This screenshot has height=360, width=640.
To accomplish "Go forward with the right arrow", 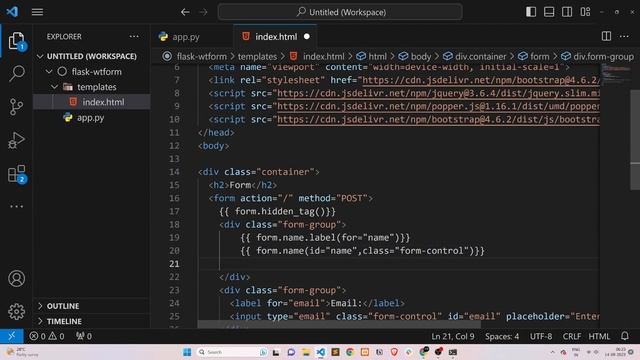I will 203,12.
